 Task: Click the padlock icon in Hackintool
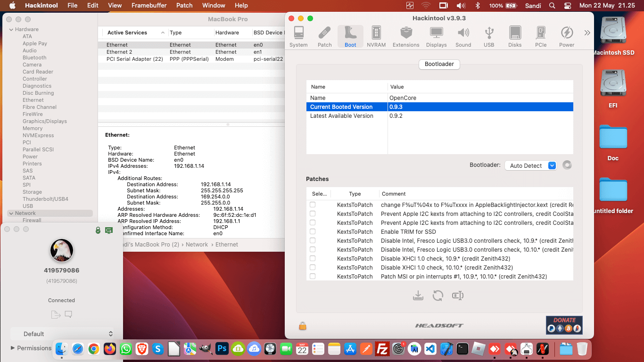coord(303,326)
